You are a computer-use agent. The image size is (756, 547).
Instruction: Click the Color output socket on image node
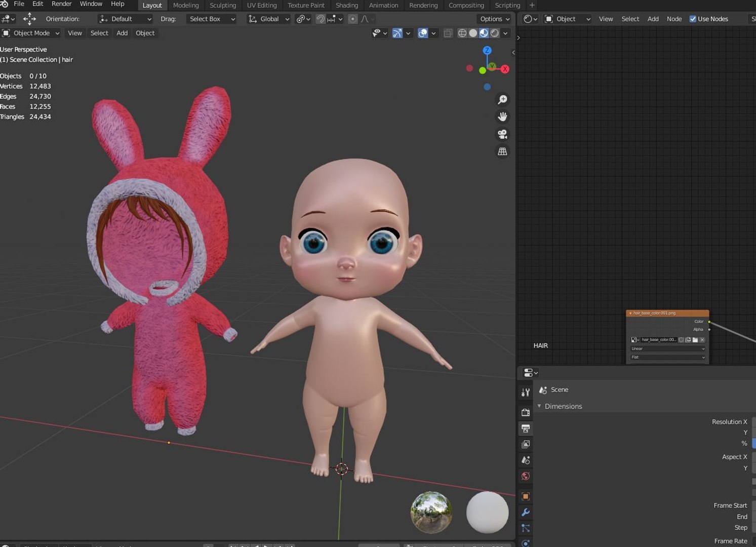click(x=709, y=322)
